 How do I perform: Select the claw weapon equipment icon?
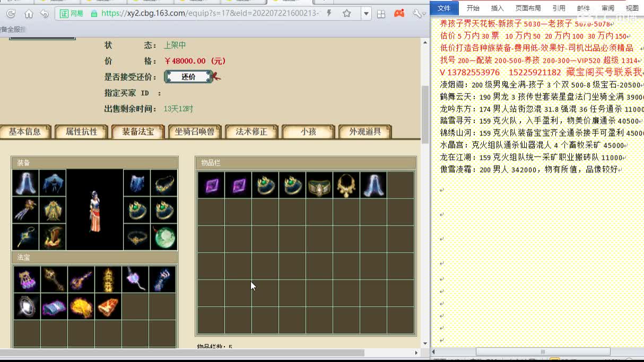25,210
